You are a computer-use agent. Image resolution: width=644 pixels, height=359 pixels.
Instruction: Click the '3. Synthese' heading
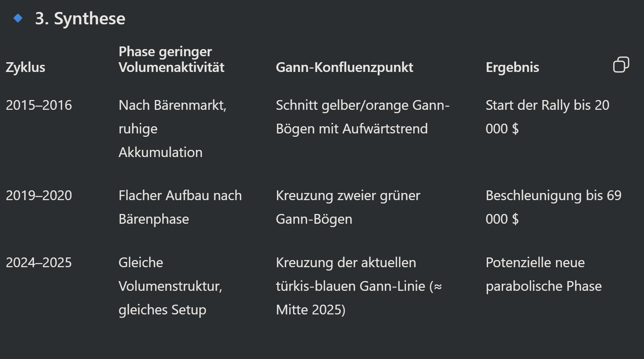coord(80,18)
